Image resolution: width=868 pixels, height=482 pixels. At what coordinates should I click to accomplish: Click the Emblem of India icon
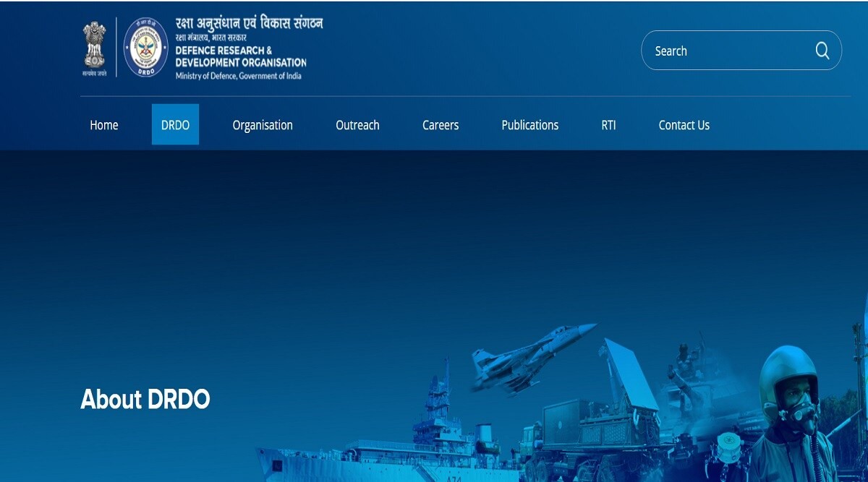[x=94, y=48]
